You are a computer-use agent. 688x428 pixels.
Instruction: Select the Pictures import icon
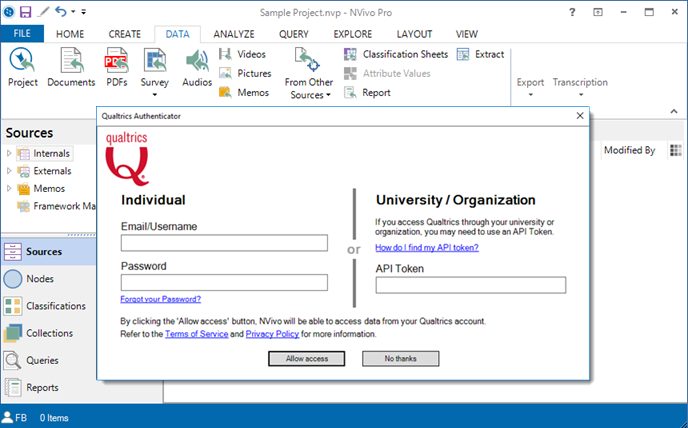pos(226,73)
